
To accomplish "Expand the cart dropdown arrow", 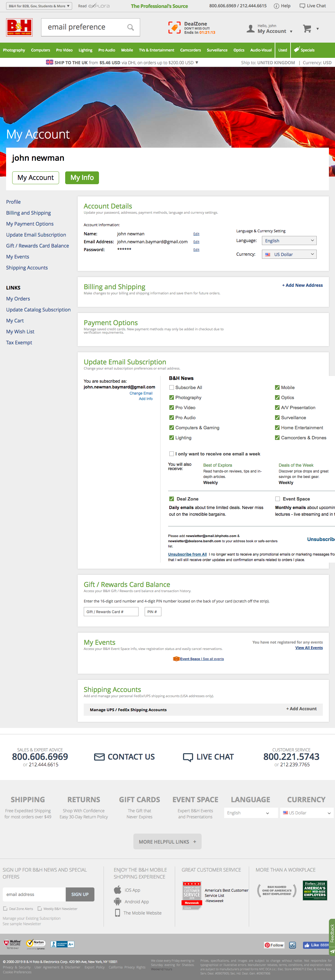I will [x=317, y=29].
